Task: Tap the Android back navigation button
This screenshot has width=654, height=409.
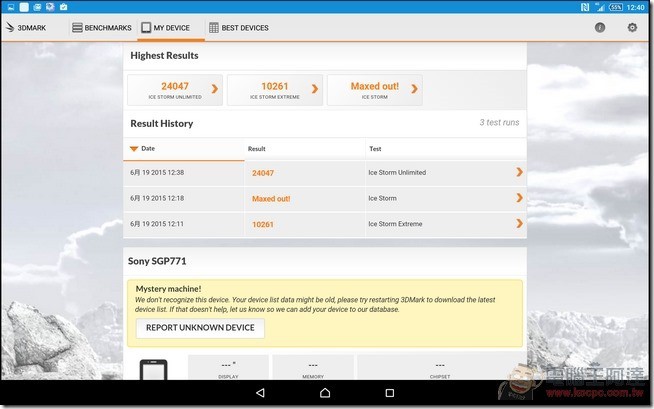Action: coord(261,393)
